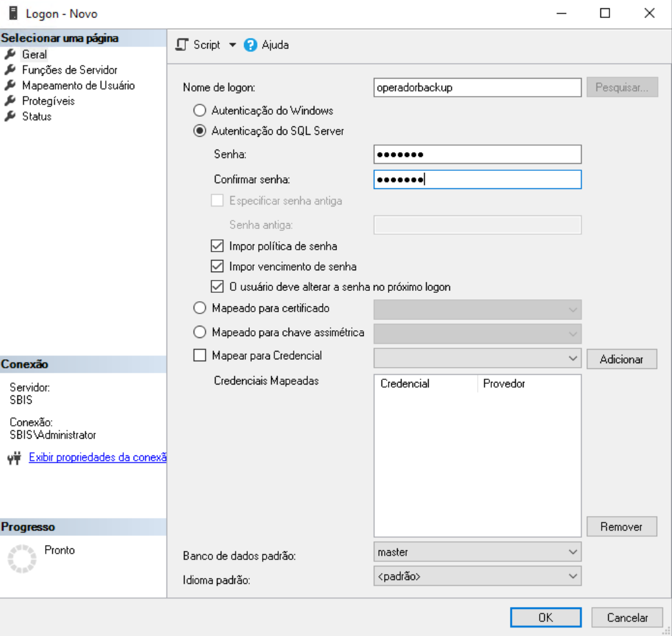
Task: Open the Status page
Action: point(36,116)
